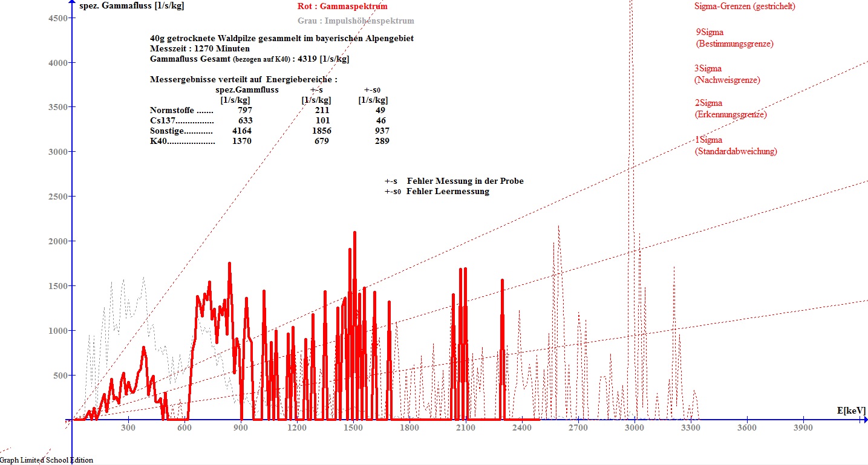Image resolution: width=868 pixels, height=465 pixels.
Task: Click the value 633 in Cs137 row
Action: click(x=245, y=121)
